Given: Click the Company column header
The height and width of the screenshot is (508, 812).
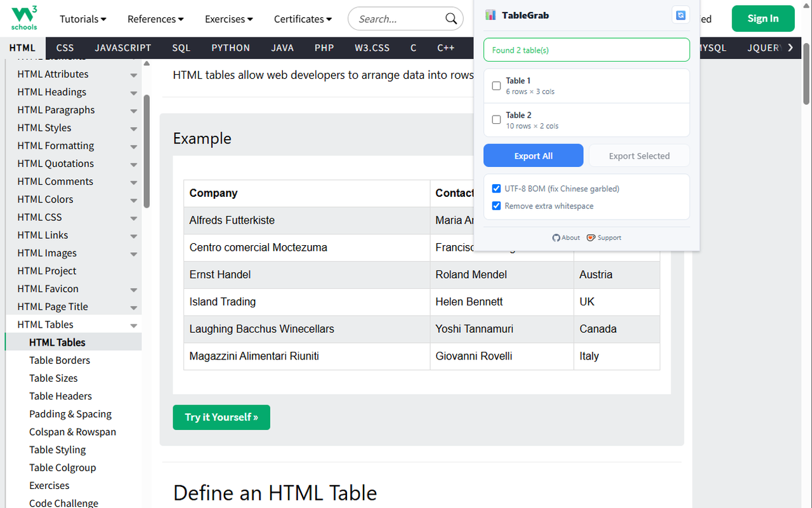Looking at the screenshot, I should point(307,193).
